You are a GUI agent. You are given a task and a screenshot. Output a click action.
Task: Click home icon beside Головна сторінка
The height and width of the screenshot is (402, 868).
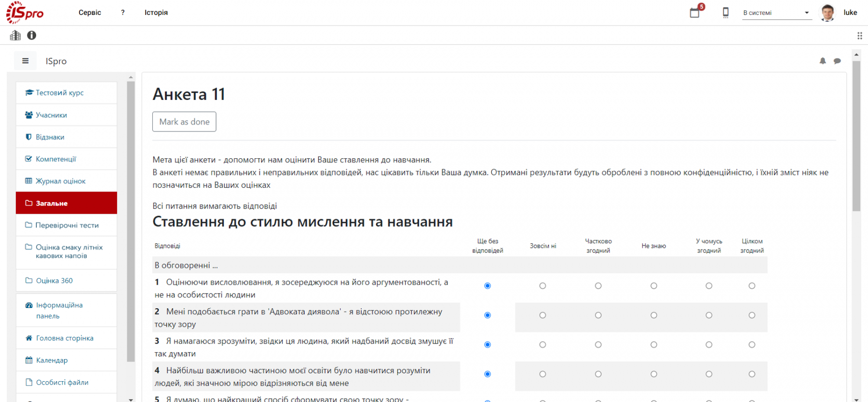point(29,338)
